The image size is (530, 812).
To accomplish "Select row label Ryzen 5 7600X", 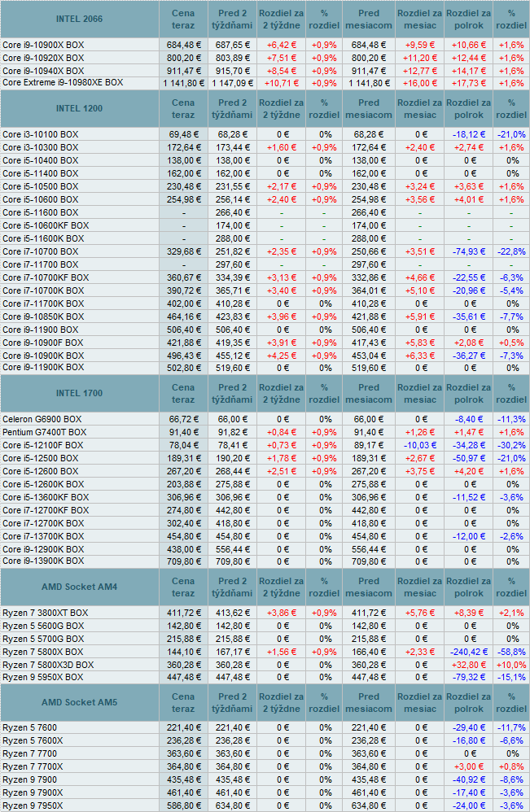I will (x=33, y=741).
